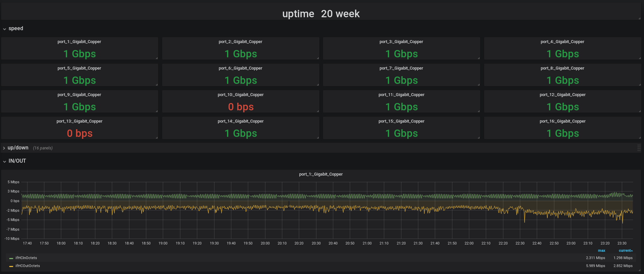The width and height of the screenshot is (644, 274).
Task: Toggle the ifHCOutOctets series in legend
Action: pyautogui.click(x=27, y=266)
